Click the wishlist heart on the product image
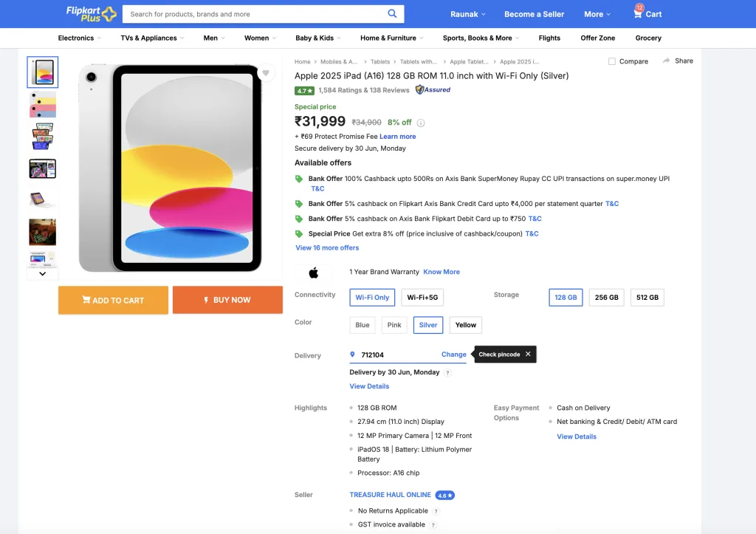756x534 pixels. coord(266,72)
